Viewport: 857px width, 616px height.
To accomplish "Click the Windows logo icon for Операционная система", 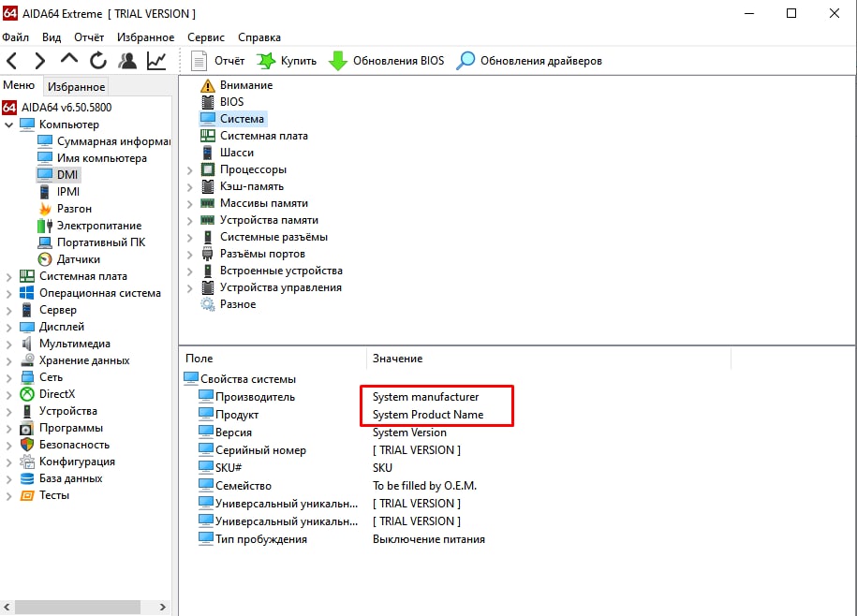I will coord(27,293).
